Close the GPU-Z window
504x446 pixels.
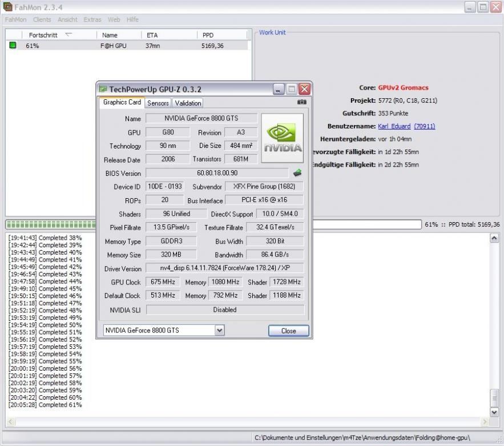(x=304, y=89)
